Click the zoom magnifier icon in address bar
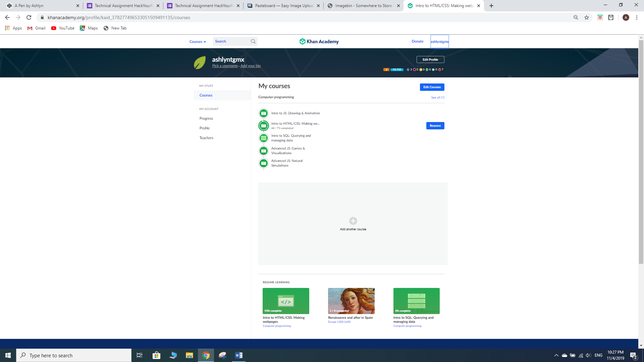The height and width of the screenshot is (362, 644). pos(576,17)
